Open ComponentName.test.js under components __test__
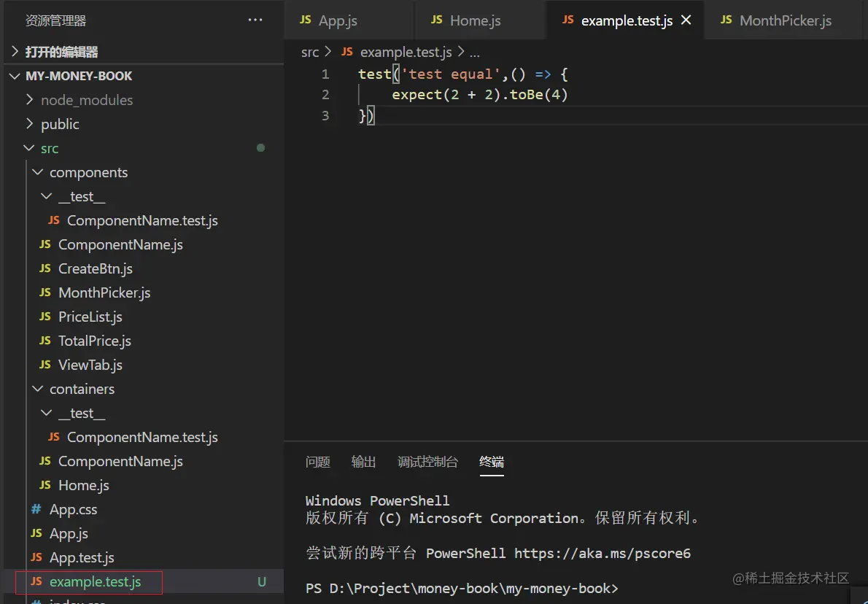Screen dimensions: 868x604 [142, 220]
